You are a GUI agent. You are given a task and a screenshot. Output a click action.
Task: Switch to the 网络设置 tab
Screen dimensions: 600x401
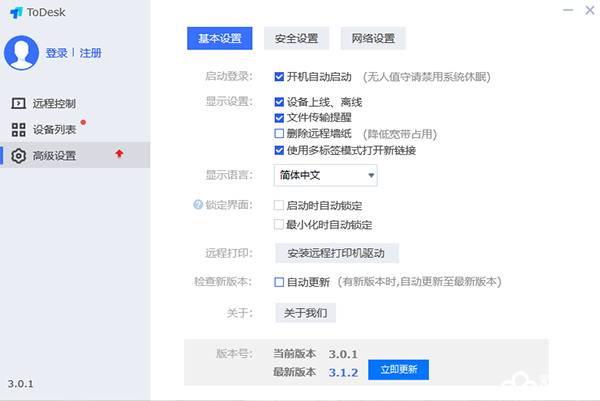pos(373,38)
